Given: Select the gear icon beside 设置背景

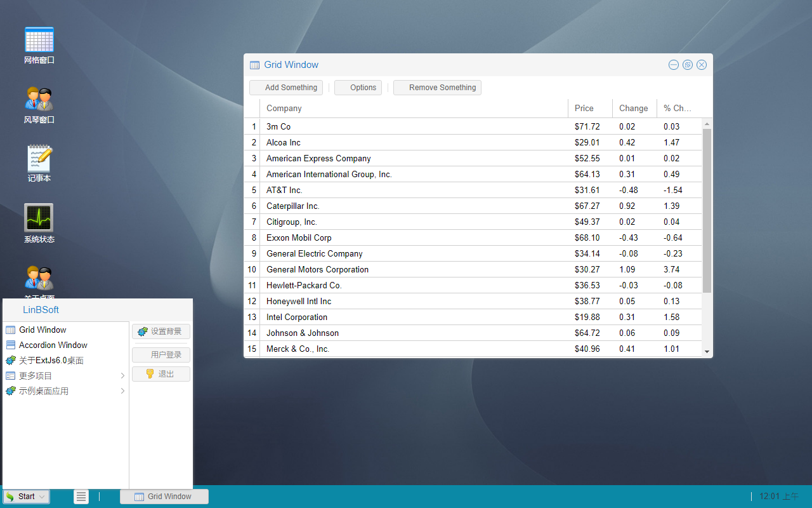Looking at the screenshot, I should point(143,331).
